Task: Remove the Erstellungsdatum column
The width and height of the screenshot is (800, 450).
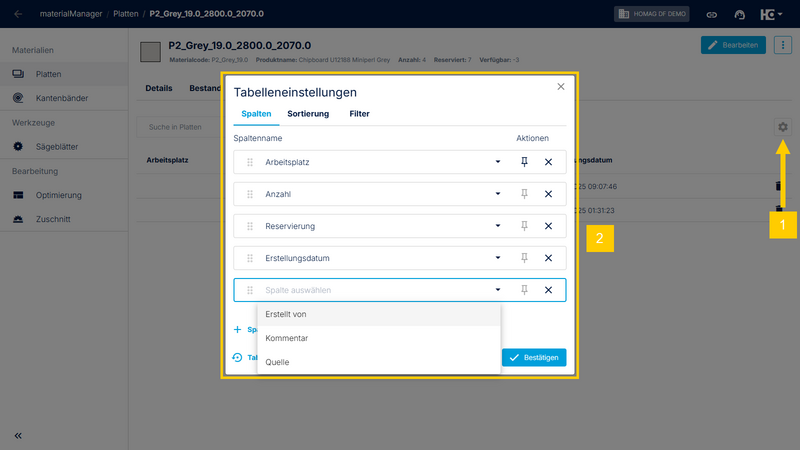Action: pos(548,258)
